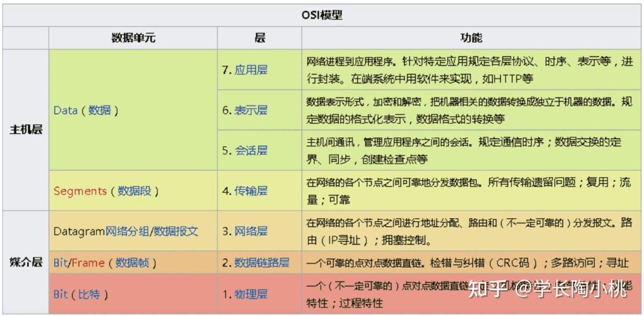Click the 数据帧 link beside Frame

pos(132,263)
